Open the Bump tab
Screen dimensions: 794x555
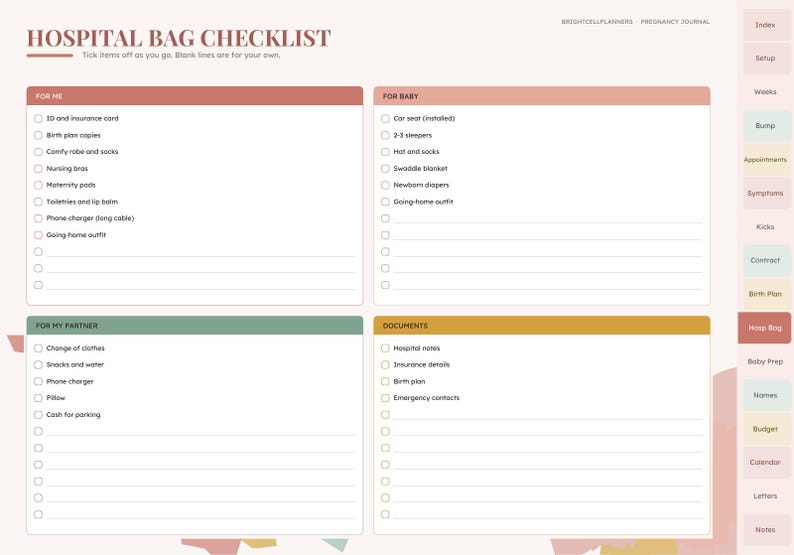click(766, 126)
